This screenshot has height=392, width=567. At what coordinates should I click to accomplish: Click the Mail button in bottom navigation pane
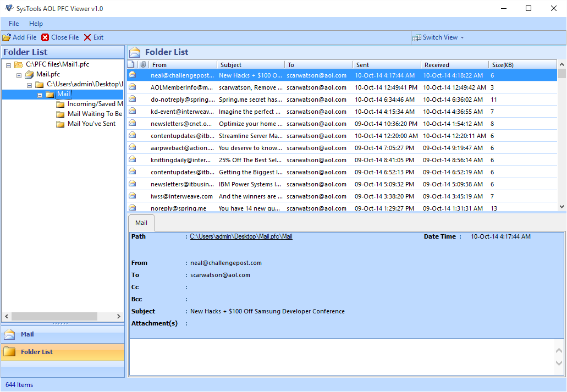27,334
